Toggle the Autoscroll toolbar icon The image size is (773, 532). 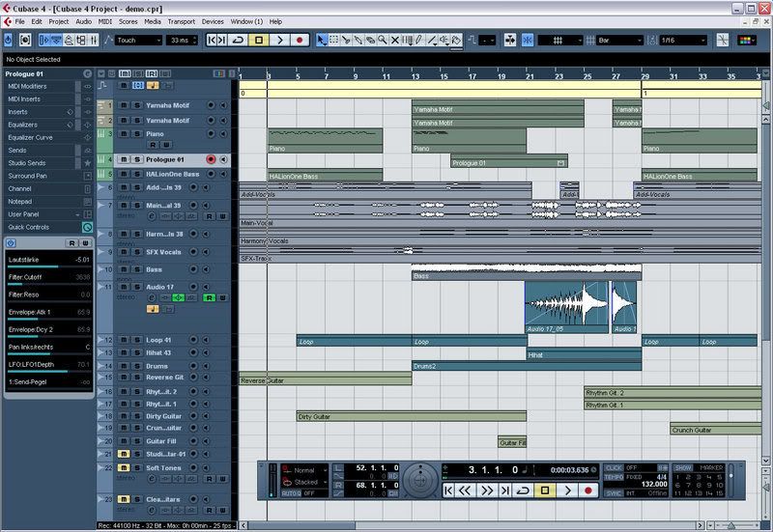(510, 40)
